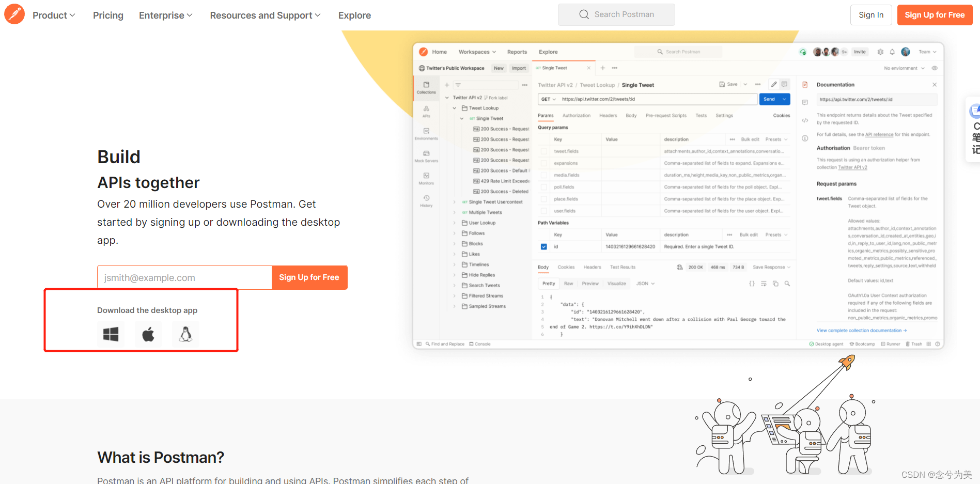Switch to the Authorization tab

point(576,116)
